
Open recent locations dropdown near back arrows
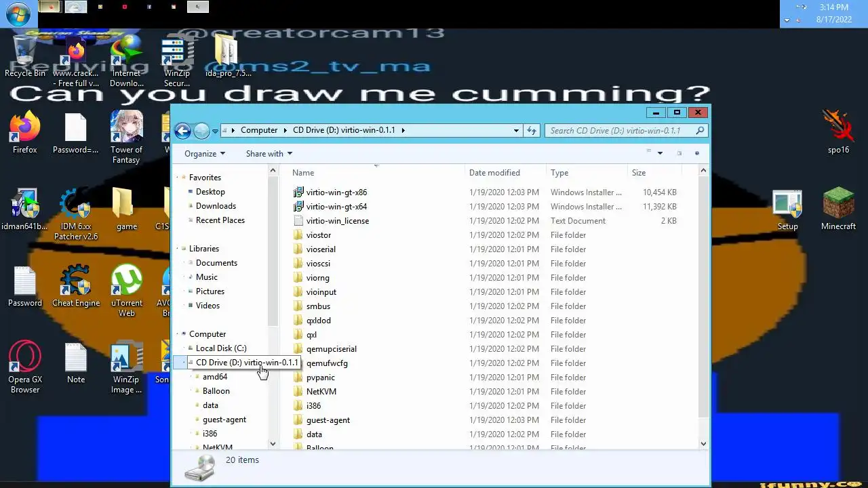tap(215, 131)
